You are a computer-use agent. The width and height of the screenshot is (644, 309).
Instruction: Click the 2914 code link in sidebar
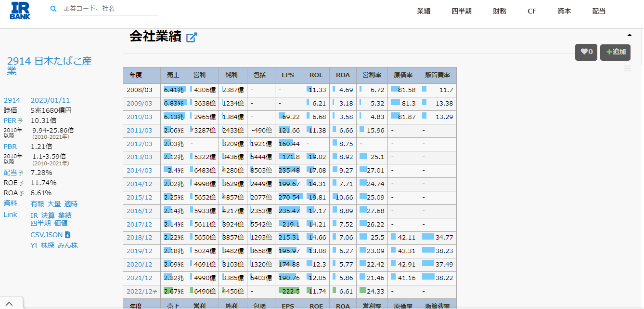(x=12, y=100)
